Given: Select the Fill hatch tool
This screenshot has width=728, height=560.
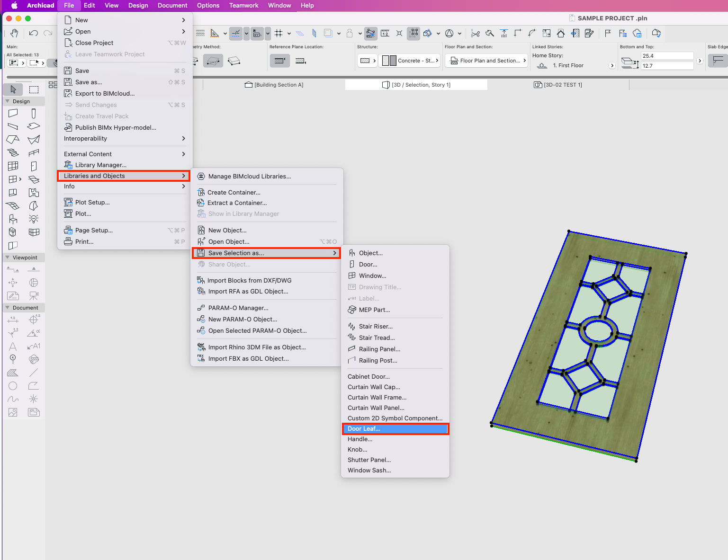Looking at the screenshot, I should point(13,373).
